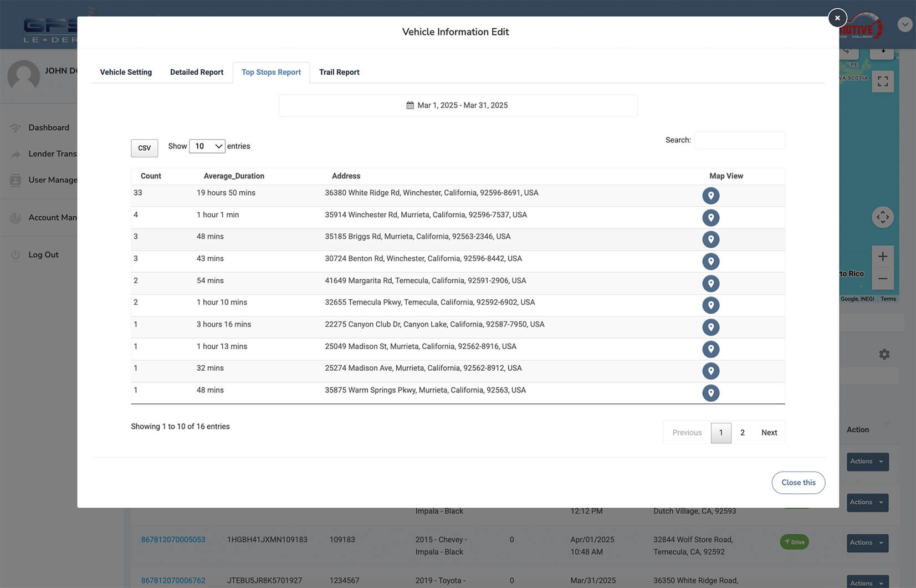Go to page 2 of results
916x588 pixels.
[x=743, y=433]
